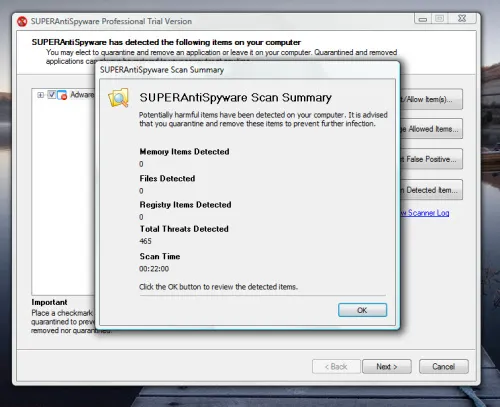Image resolution: width=500 pixels, height=407 pixels.
Task: Uncheck the Adware item checkbox
Action: [51, 95]
